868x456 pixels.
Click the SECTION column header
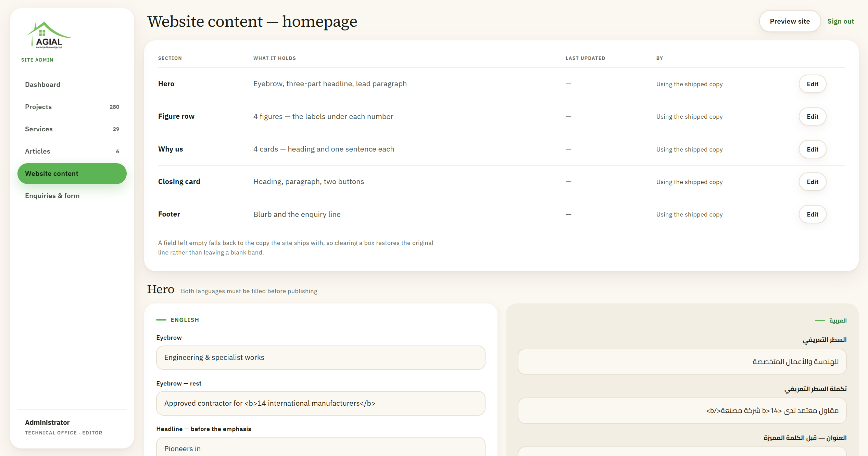pos(170,58)
